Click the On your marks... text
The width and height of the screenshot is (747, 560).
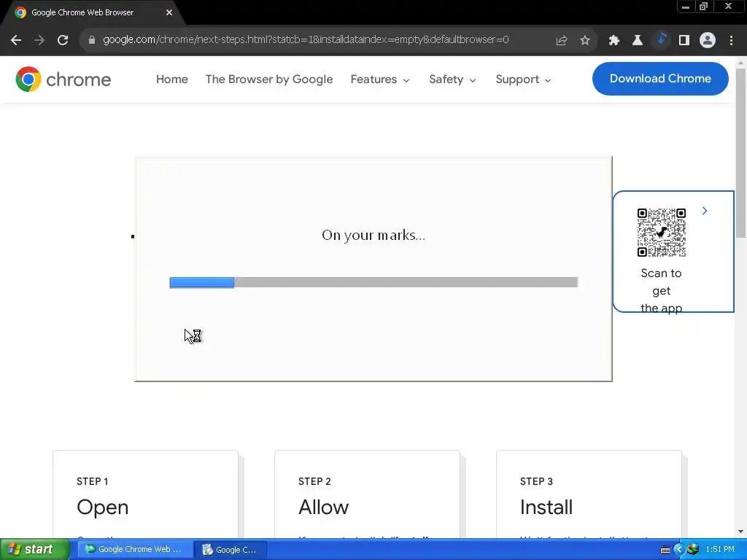pyautogui.click(x=373, y=235)
